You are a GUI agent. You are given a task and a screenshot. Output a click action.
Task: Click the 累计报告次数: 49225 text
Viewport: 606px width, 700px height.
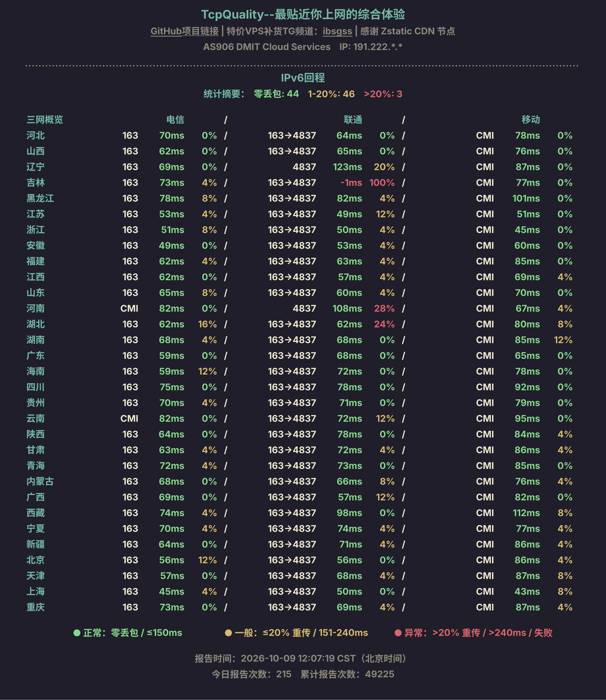[x=347, y=674]
